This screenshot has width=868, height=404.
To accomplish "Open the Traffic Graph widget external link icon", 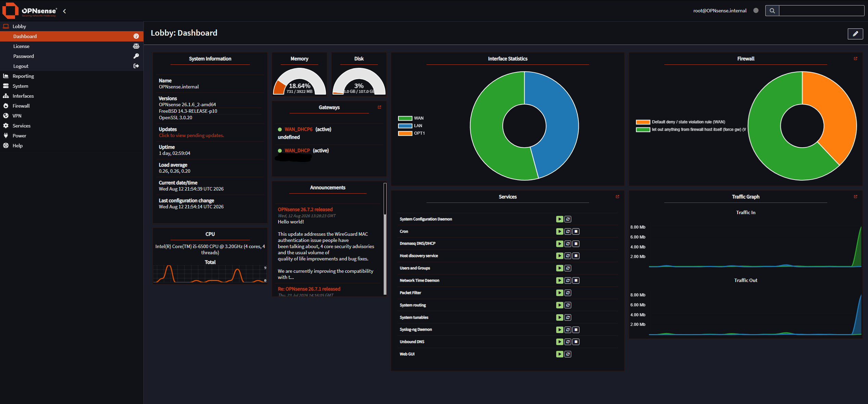I will coord(855,197).
